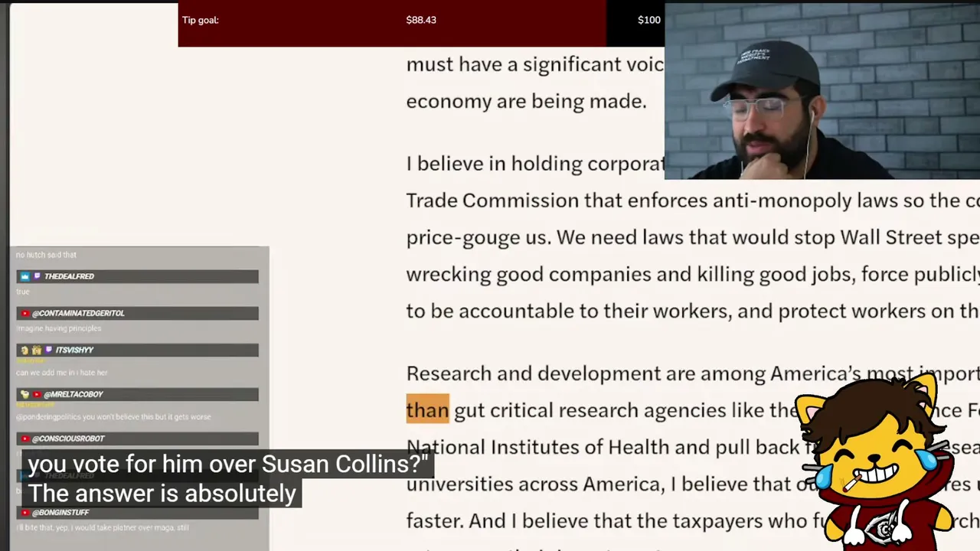Click the message mentioning @ponderingpolitics
Image resolution: width=980 pixels, height=551 pixels.
click(113, 417)
